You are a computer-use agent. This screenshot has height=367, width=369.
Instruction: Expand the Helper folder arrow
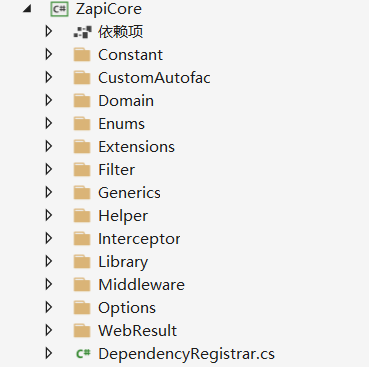tap(49, 215)
